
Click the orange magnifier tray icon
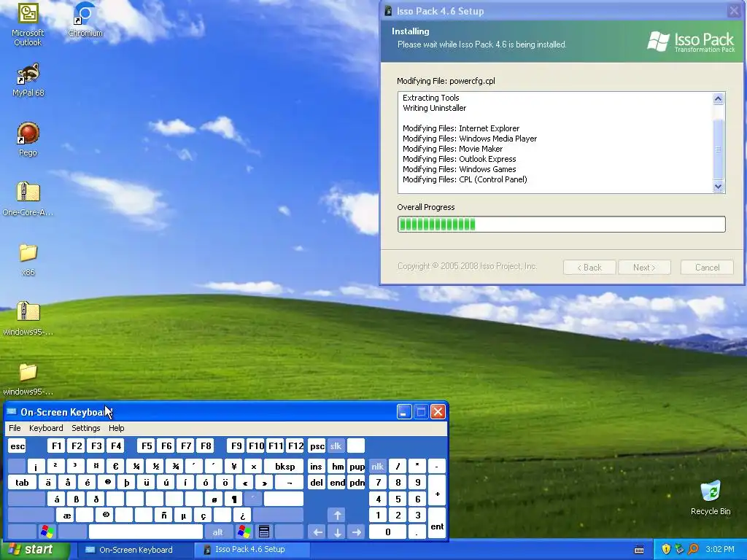(x=693, y=550)
